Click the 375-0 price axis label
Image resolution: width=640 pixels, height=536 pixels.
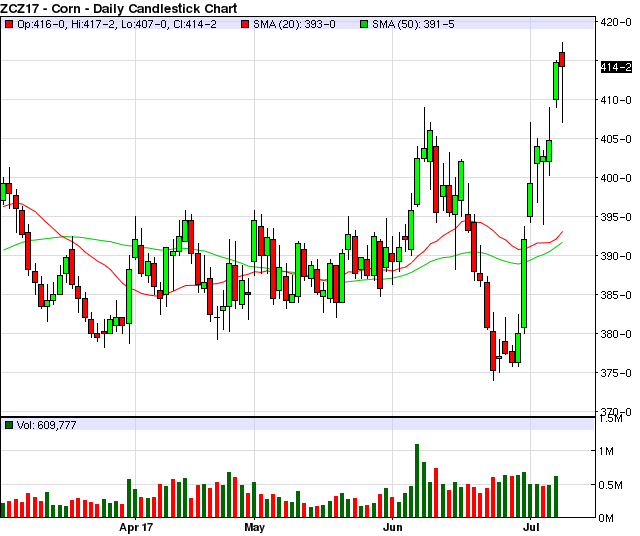(x=616, y=373)
